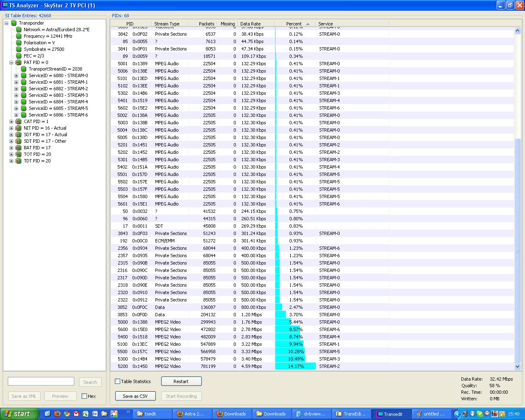Open Firefox from the quick launch bar
Viewport: 525px width, 420px height.
click(x=57, y=414)
